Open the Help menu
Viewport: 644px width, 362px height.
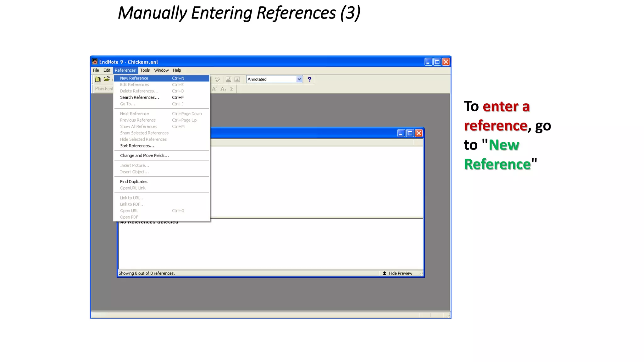(x=177, y=70)
